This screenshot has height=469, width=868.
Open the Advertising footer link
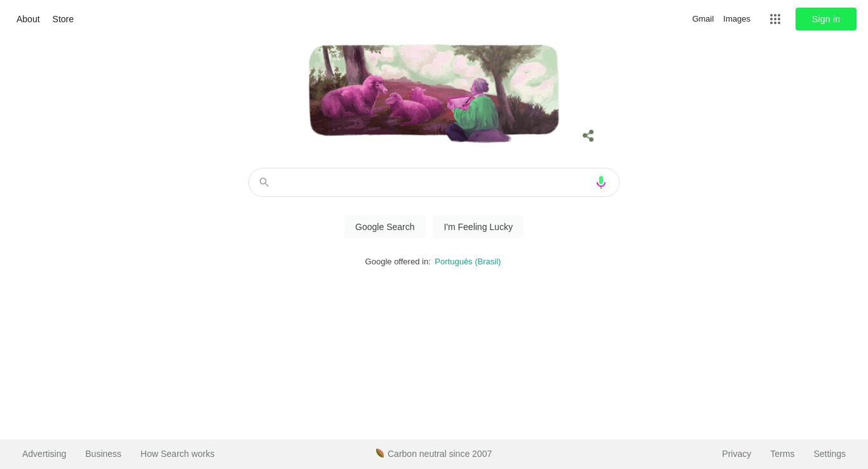[44, 454]
